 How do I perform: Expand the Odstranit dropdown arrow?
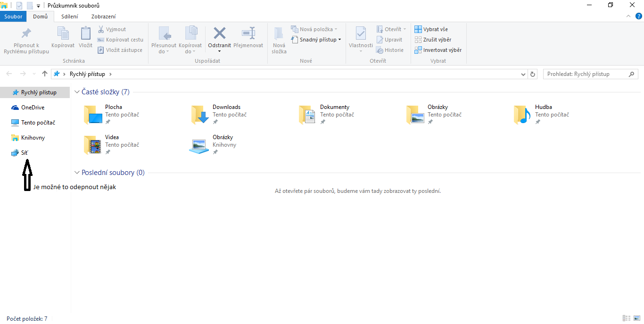(219, 51)
